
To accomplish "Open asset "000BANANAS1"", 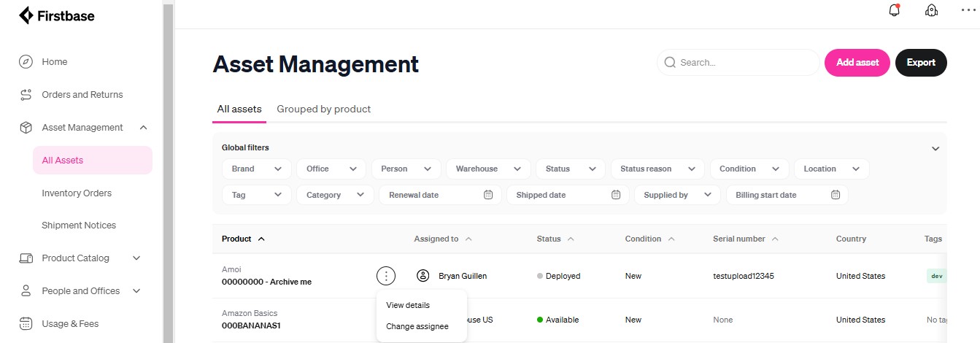I will point(251,325).
